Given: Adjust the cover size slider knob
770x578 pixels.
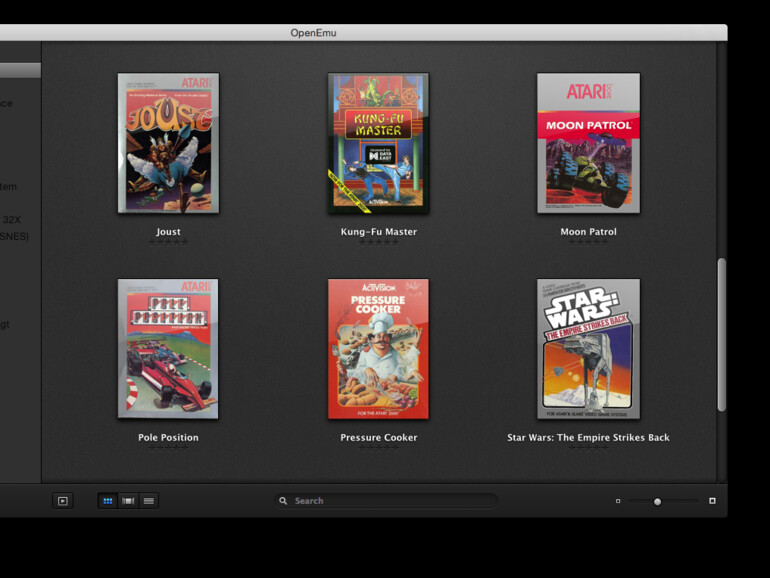Looking at the screenshot, I should tap(657, 501).
